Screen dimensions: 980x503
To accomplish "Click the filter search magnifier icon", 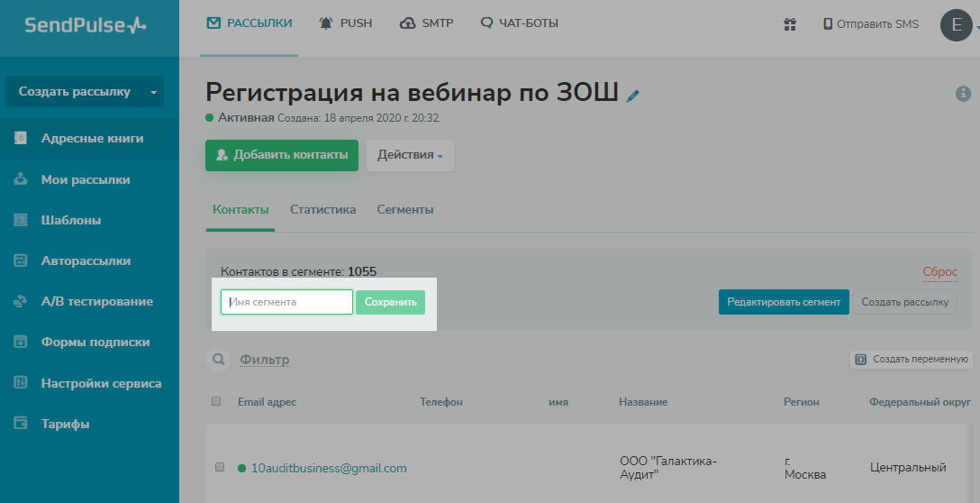I will click(218, 360).
